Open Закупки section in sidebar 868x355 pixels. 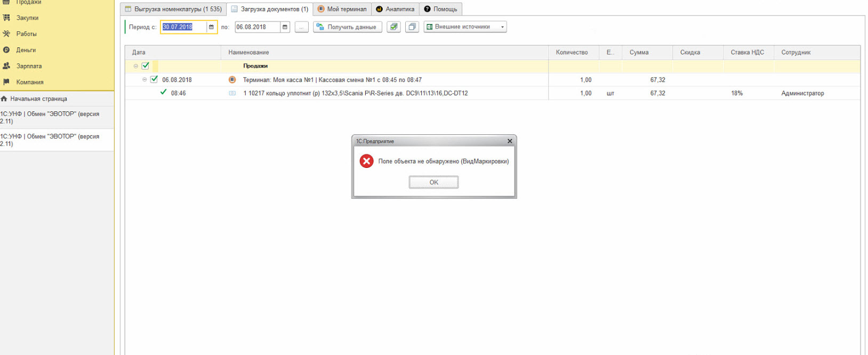coord(27,18)
